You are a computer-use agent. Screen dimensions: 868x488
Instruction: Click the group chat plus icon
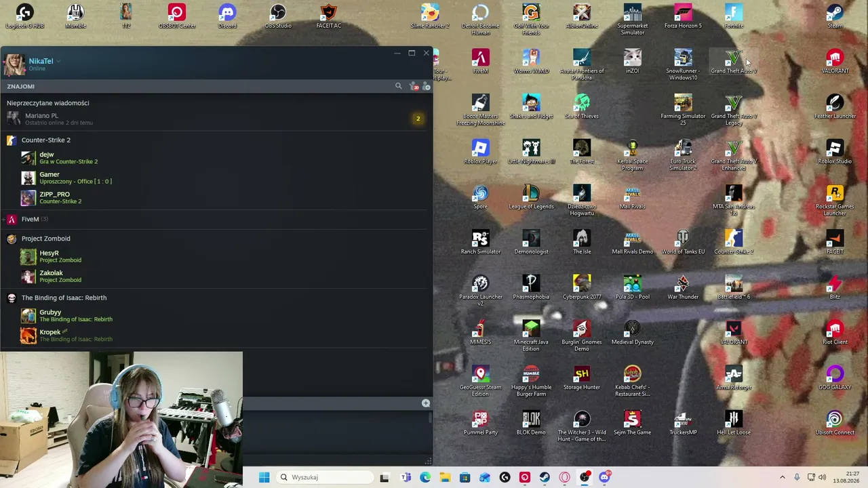(426, 403)
